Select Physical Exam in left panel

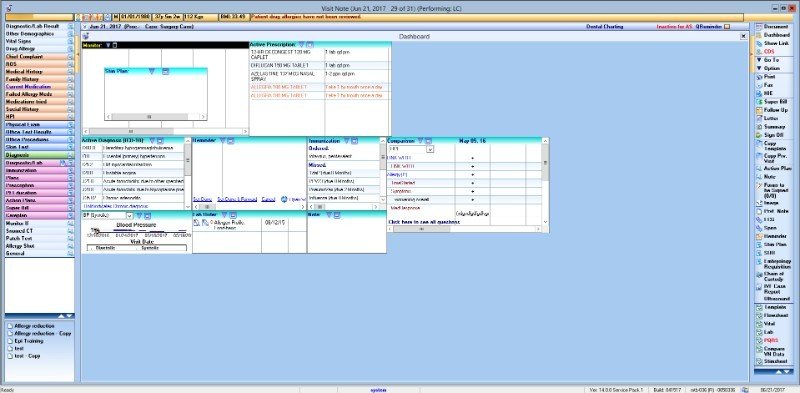click(x=39, y=125)
